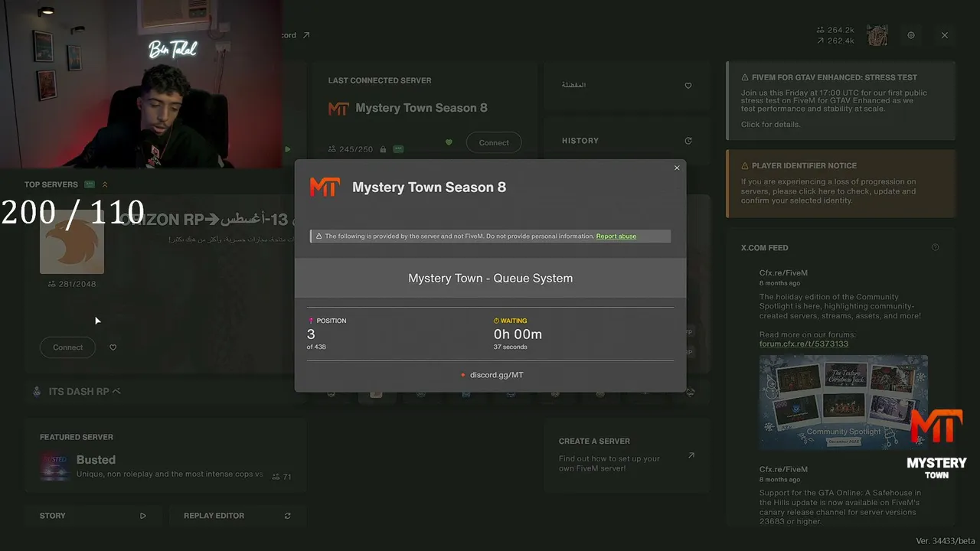Click the warning icon in the server notice

319,236
